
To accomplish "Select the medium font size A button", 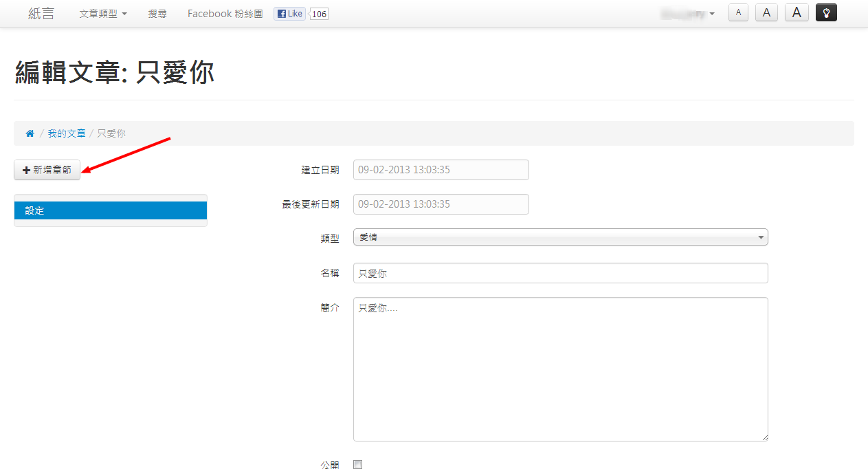I will pos(766,12).
